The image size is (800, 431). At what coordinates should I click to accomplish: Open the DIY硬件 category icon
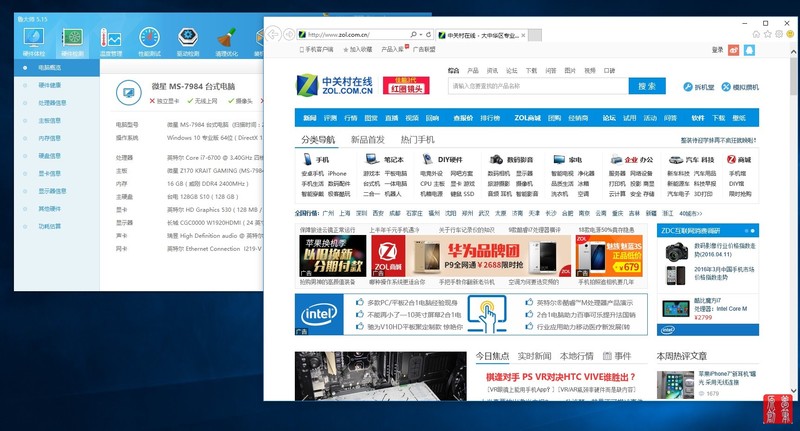tap(428, 159)
